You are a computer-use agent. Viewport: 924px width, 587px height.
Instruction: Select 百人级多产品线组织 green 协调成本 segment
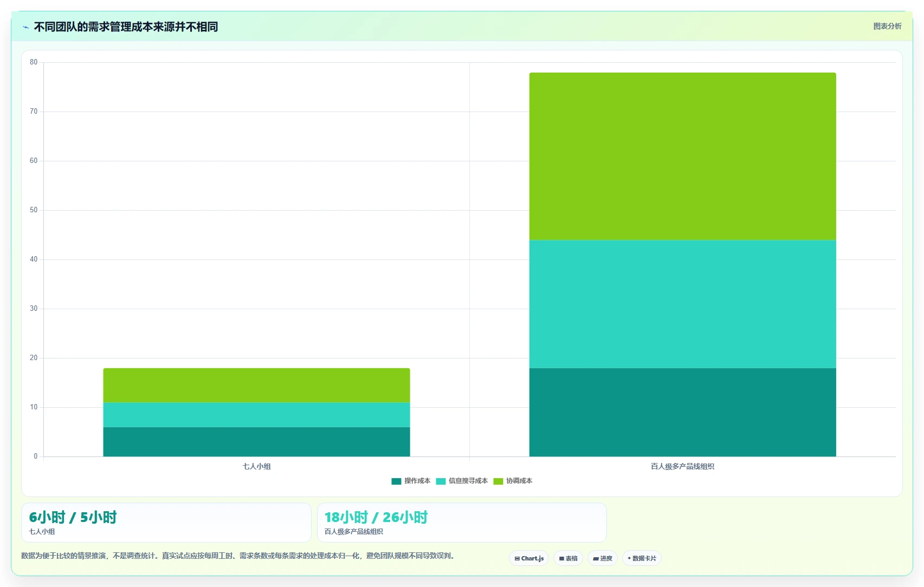coord(682,156)
